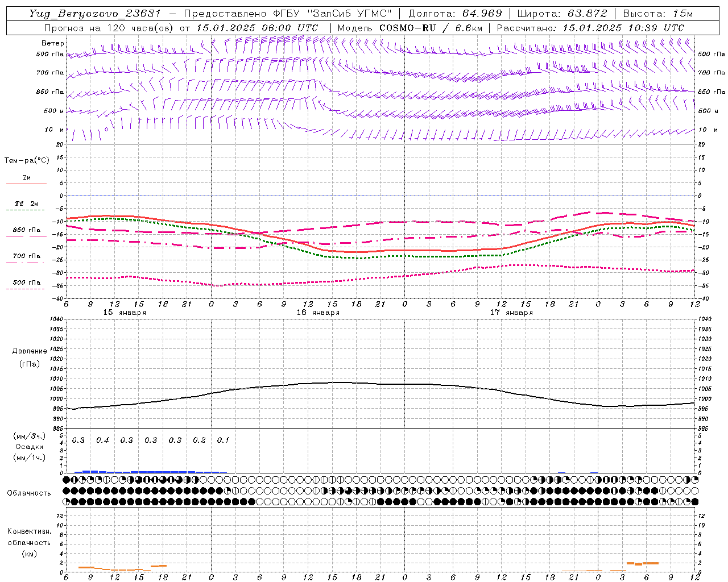Click the 0.1 precipitation value
The width and height of the screenshot is (728, 582).
(x=223, y=440)
